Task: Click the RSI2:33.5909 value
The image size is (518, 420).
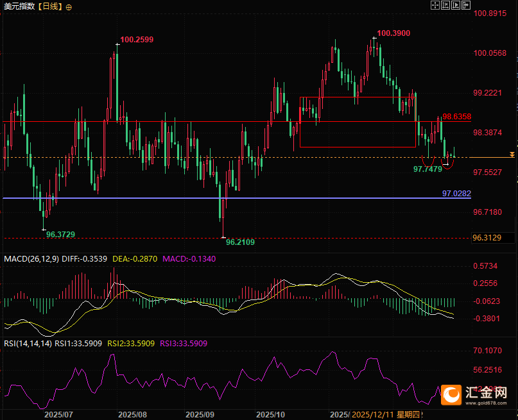Action: pos(131,344)
